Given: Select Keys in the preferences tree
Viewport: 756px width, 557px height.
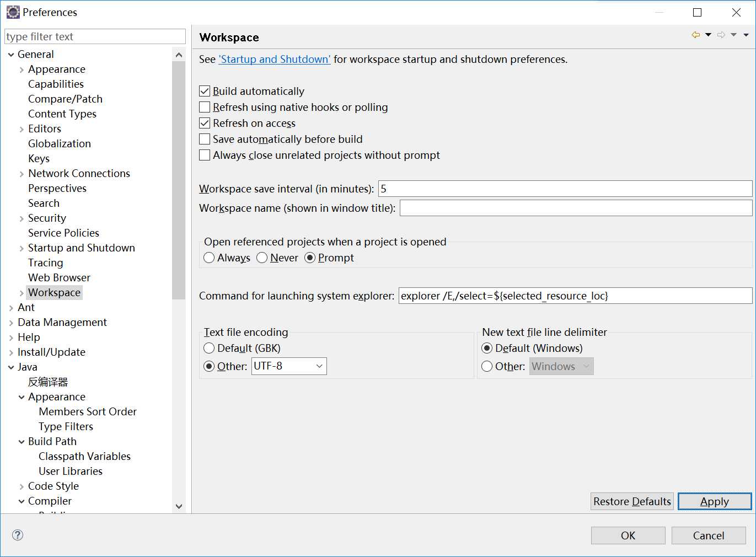Looking at the screenshot, I should tap(39, 158).
